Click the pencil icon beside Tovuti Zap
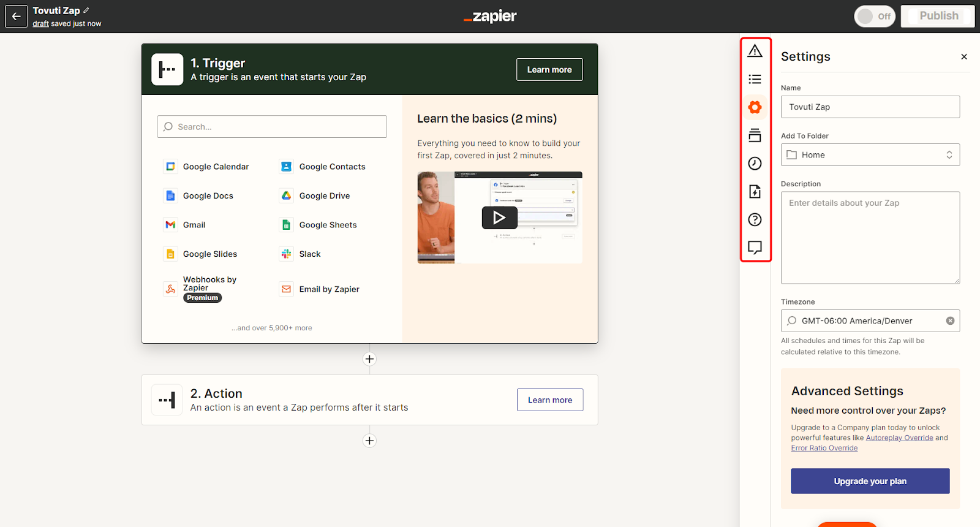 [x=86, y=10]
